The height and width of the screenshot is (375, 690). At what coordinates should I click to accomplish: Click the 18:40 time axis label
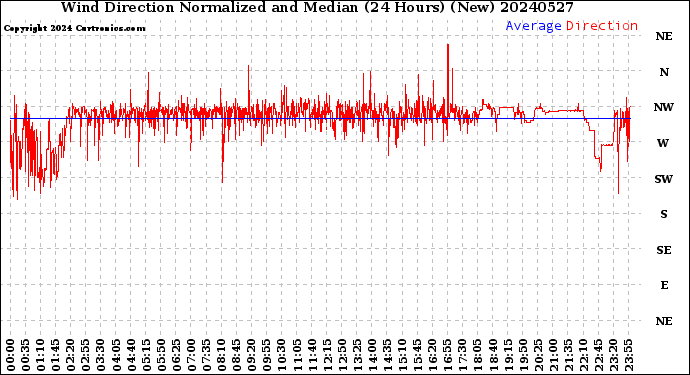click(493, 355)
